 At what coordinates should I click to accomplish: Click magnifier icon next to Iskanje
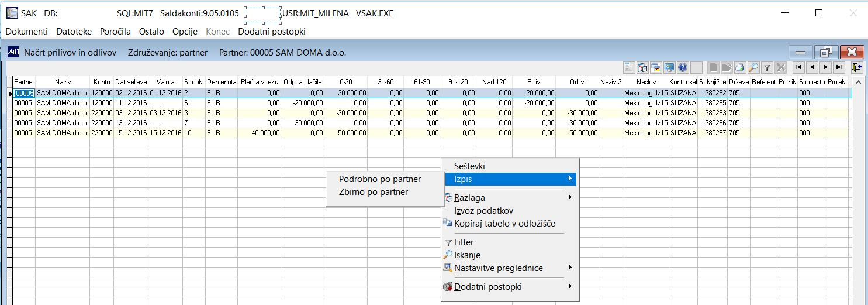pos(448,255)
